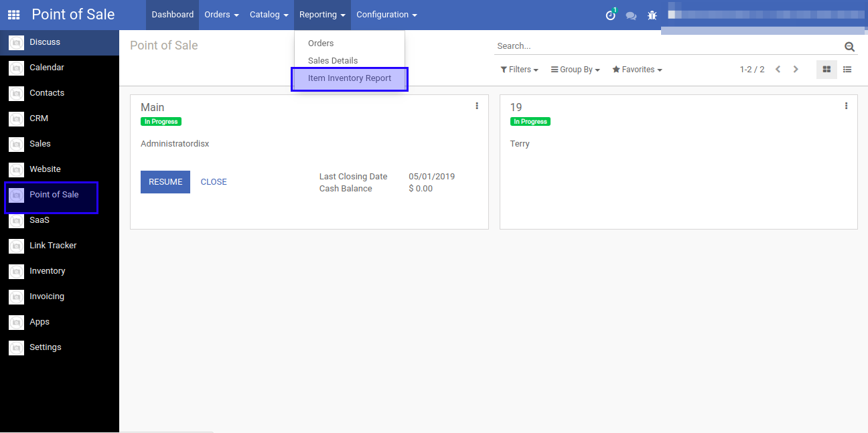
Task: Open Link Tracker from the sidebar
Action: (53, 246)
